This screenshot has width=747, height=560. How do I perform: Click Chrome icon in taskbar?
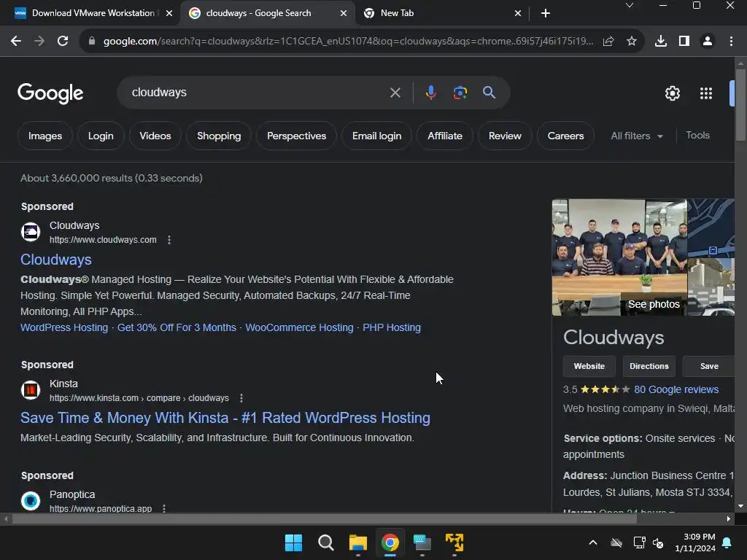click(x=390, y=542)
